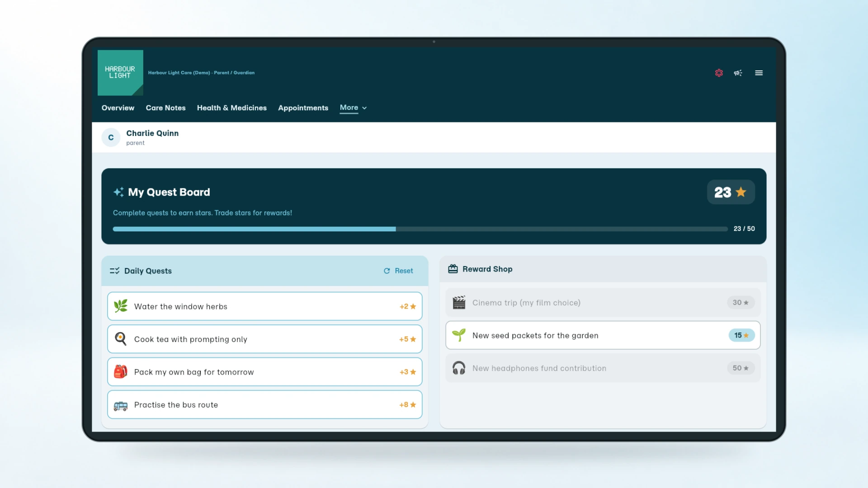868x488 pixels.
Task: Open the Care Notes tab
Action: [x=165, y=108]
